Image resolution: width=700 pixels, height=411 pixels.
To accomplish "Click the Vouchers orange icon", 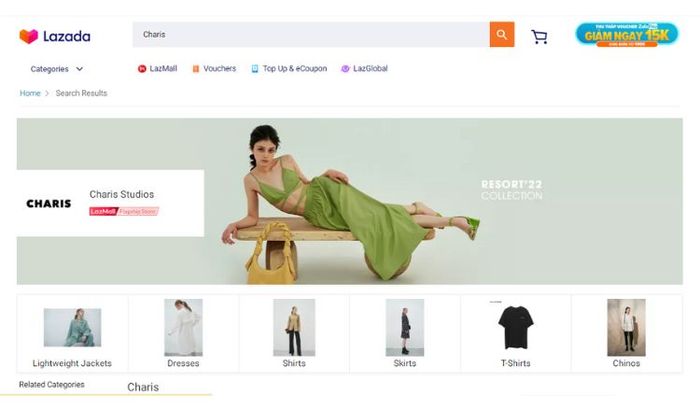I will point(196,69).
